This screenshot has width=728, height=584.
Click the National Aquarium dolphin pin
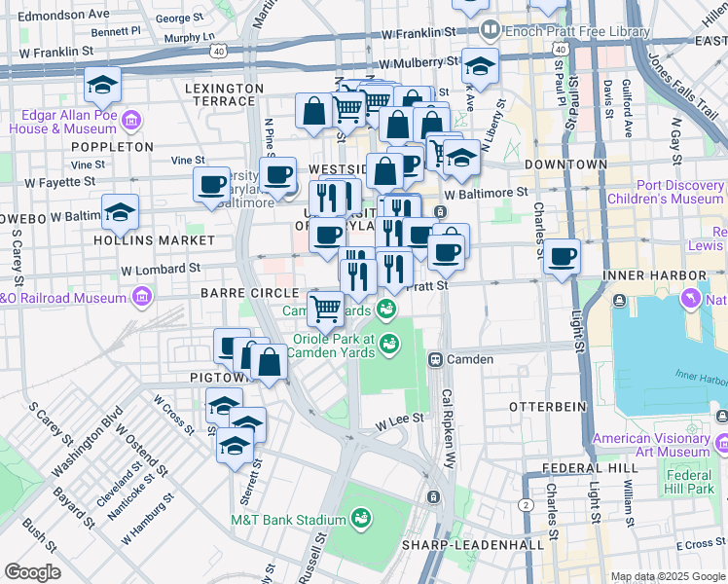(x=692, y=300)
